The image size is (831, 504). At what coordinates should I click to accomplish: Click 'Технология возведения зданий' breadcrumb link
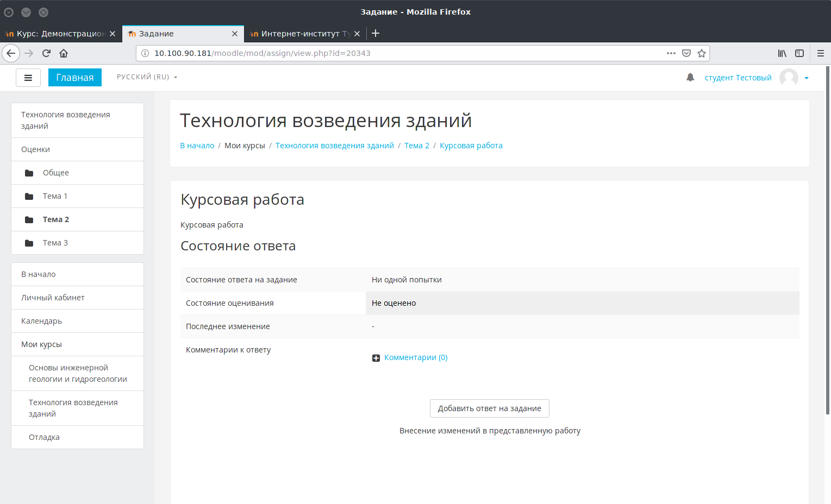[x=335, y=146]
